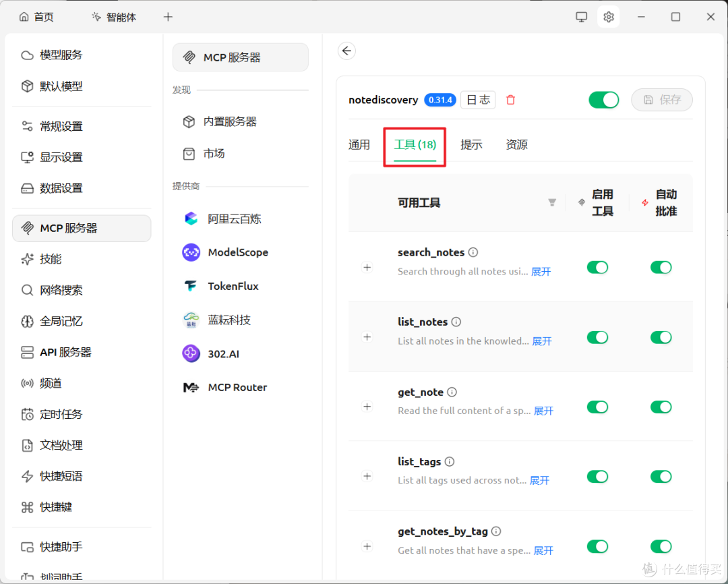Expand the list_notes row with plus

[367, 337]
